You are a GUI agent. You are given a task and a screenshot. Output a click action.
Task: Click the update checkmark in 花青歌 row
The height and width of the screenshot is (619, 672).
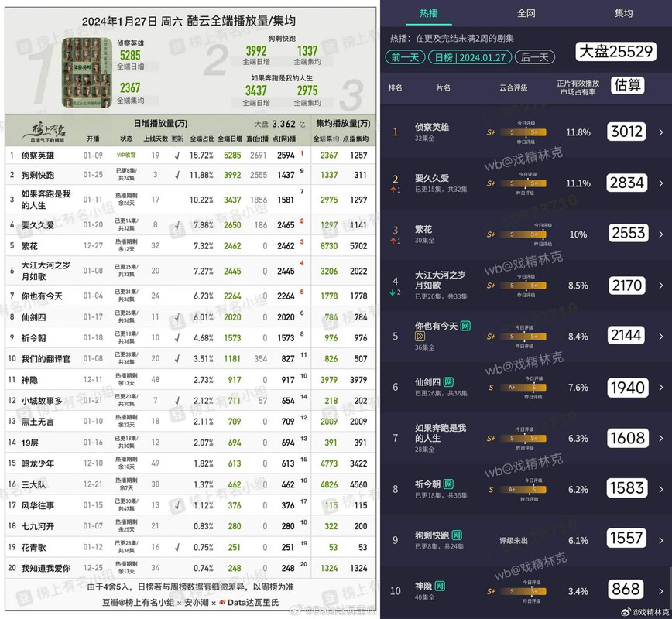[x=177, y=548]
